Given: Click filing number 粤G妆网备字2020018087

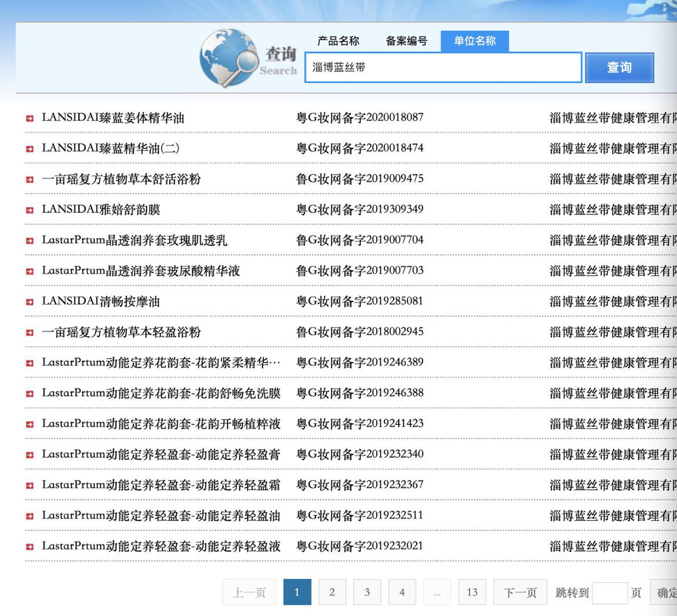Looking at the screenshot, I should tap(360, 117).
